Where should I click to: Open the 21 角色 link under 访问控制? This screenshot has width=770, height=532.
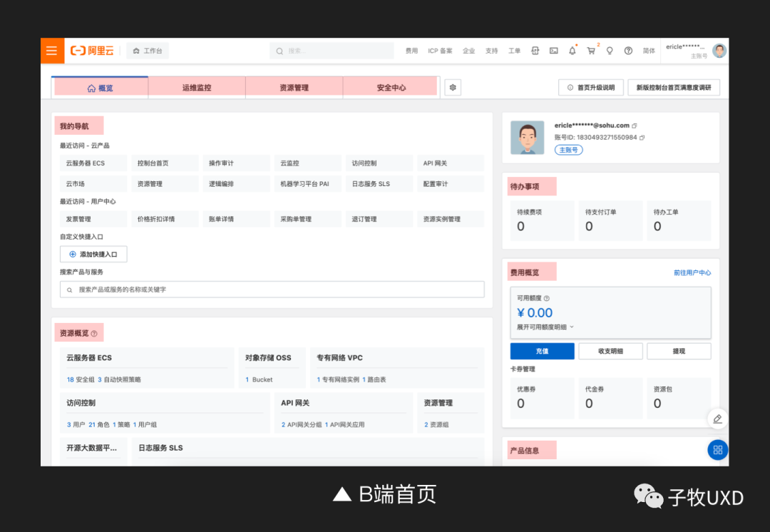(98, 425)
